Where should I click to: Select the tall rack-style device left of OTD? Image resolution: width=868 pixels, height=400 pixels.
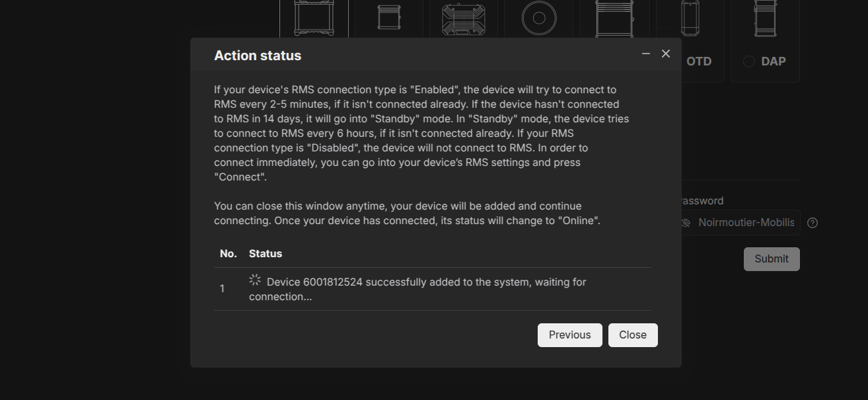[x=614, y=19]
